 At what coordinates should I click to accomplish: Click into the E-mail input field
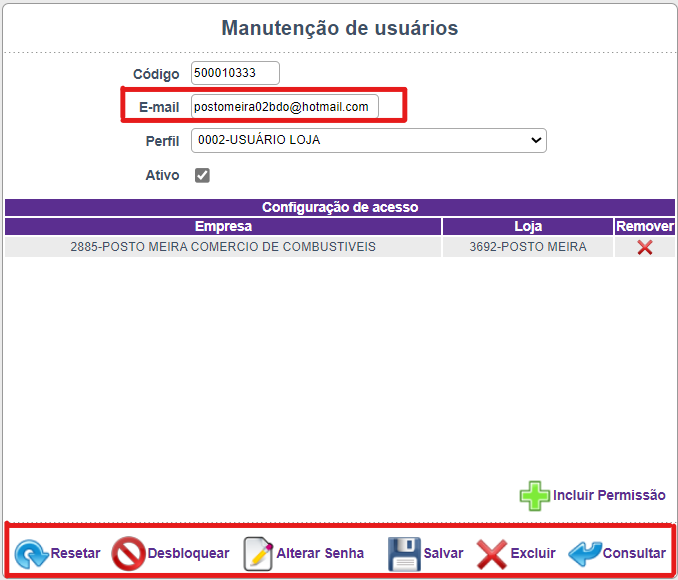(x=285, y=106)
